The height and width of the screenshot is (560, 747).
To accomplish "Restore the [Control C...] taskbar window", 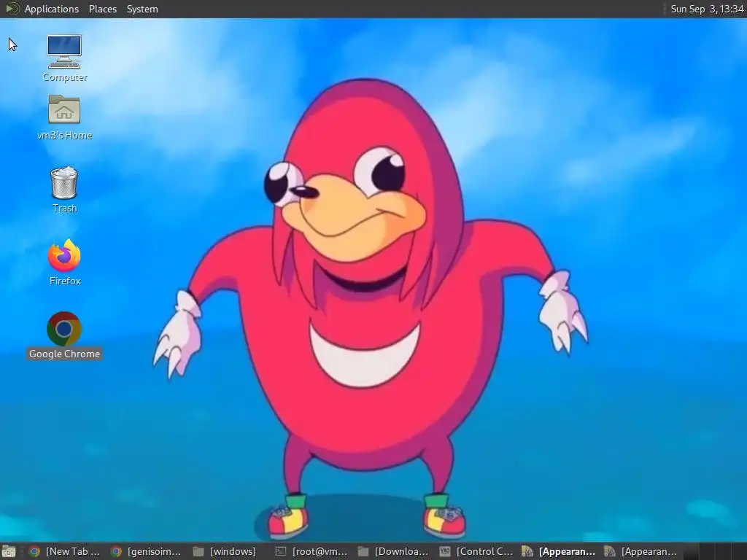I will click(x=477, y=551).
